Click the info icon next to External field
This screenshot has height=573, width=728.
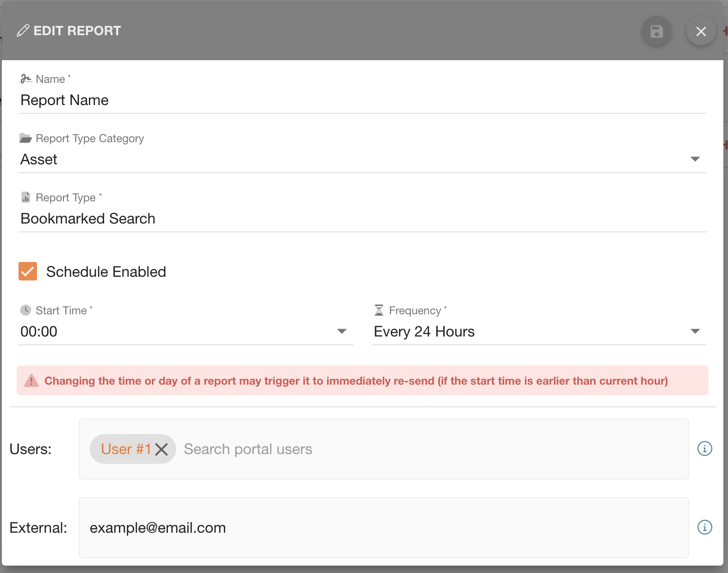point(704,527)
